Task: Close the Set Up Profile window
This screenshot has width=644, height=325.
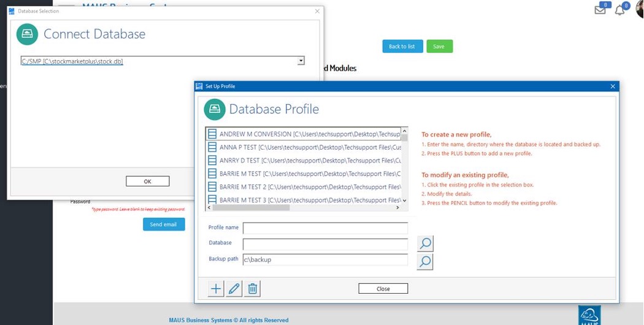Action: coord(613,86)
